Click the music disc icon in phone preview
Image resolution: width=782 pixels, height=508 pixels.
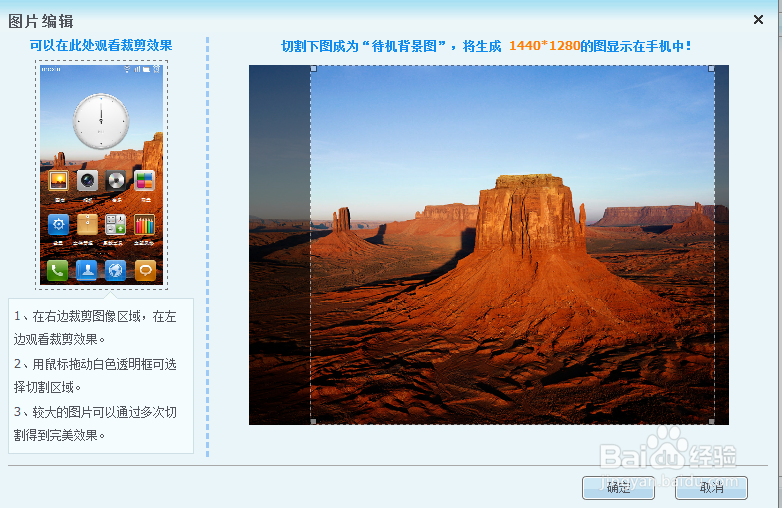click(116, 180)
